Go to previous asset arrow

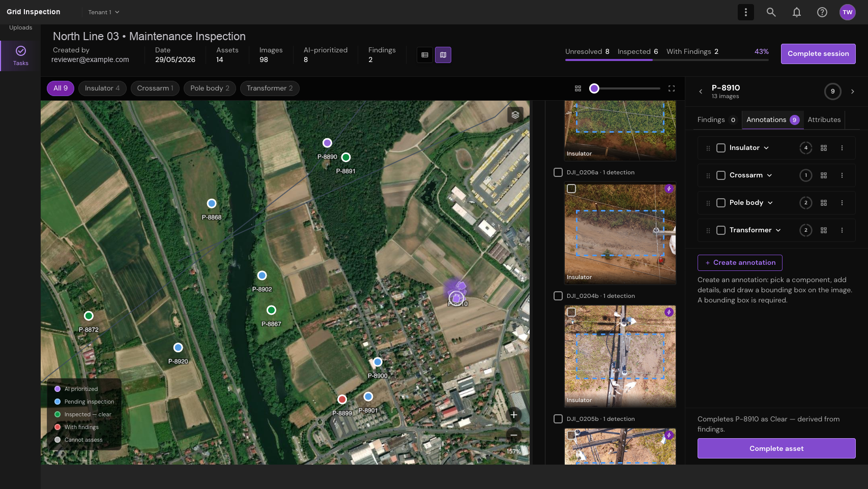point(701,91)
